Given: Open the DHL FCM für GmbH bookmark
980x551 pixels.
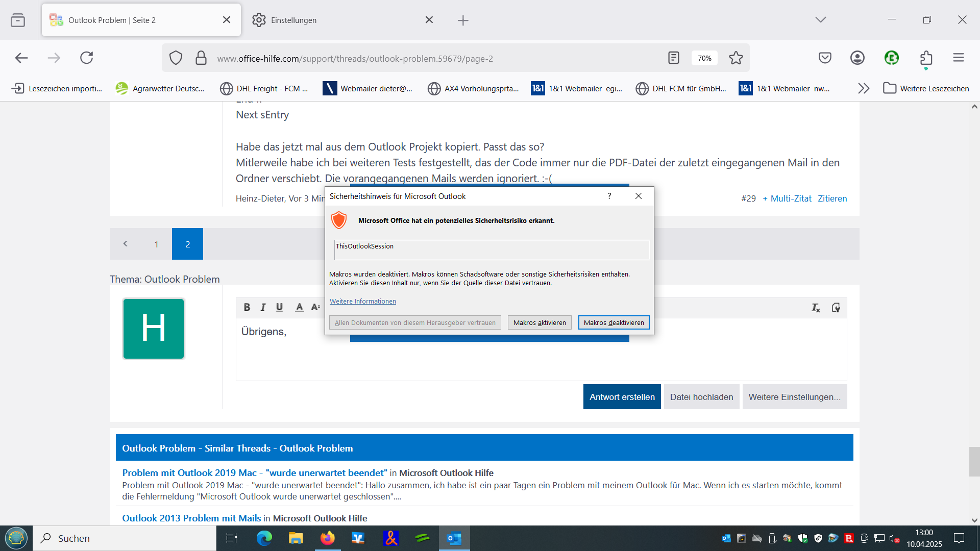Looking at the screenshot, I should coord(681,88).
